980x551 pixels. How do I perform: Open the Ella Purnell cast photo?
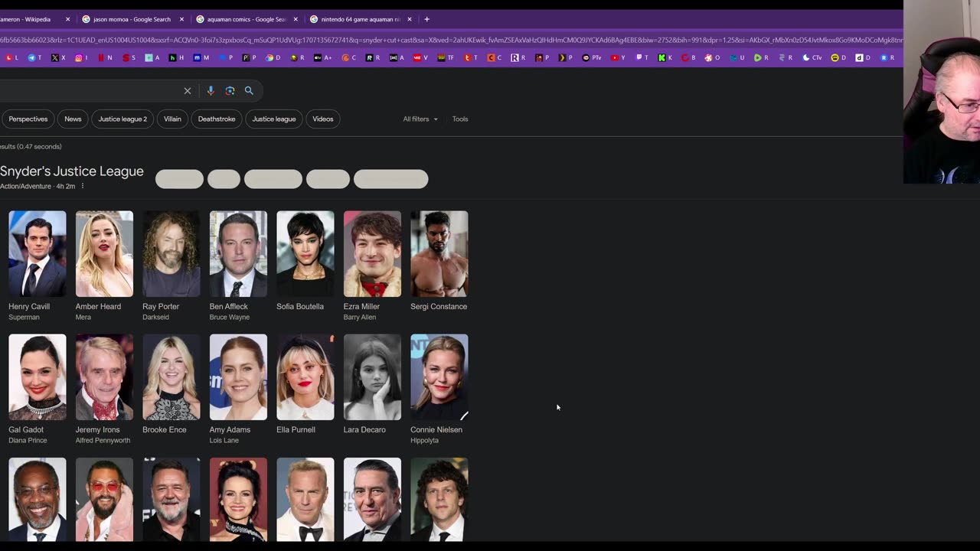305,377
